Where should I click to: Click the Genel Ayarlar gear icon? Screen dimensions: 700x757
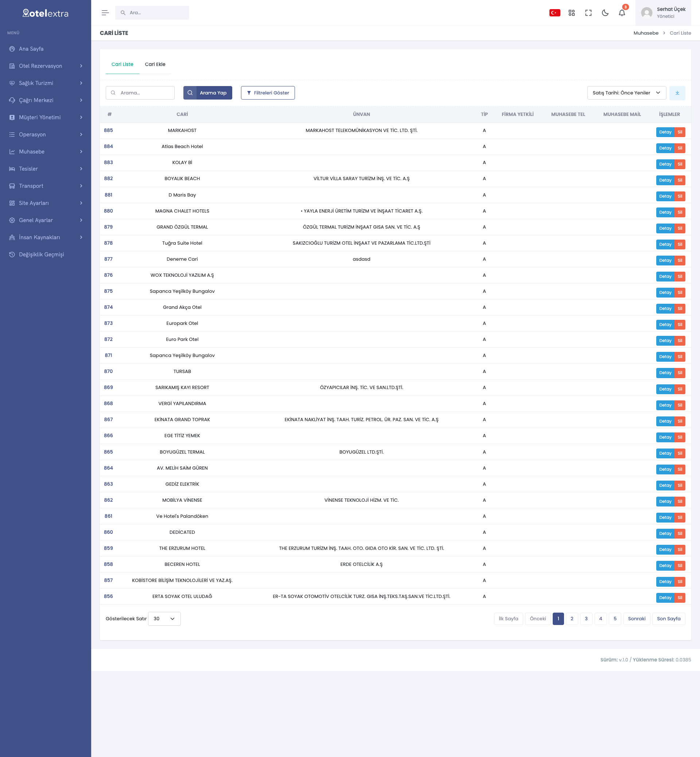point(12,220)
